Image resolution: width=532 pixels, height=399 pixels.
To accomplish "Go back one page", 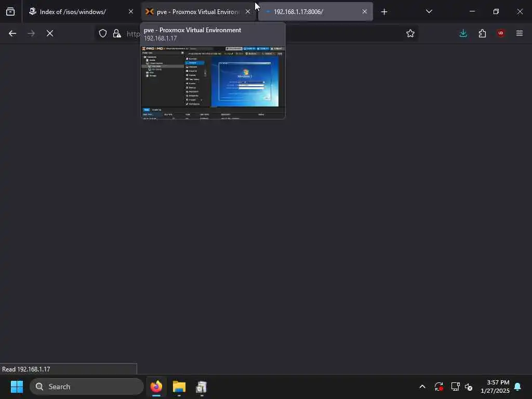I will tap(12, 33).
